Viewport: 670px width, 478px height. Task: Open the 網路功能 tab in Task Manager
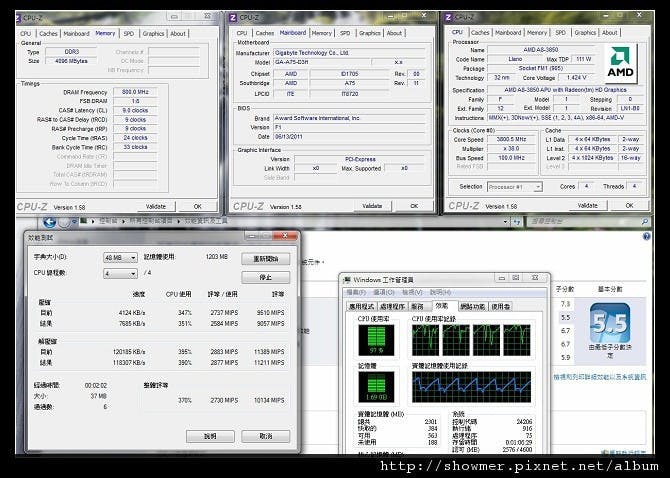click(470, 306)
